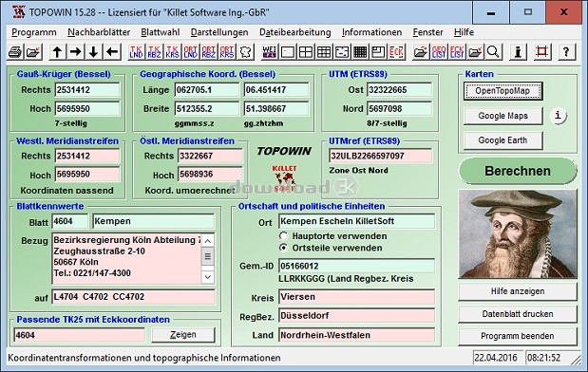This screenshot has height=372, width=588.
Task: Open the Nachbarblätter menu
Action: 99,32
